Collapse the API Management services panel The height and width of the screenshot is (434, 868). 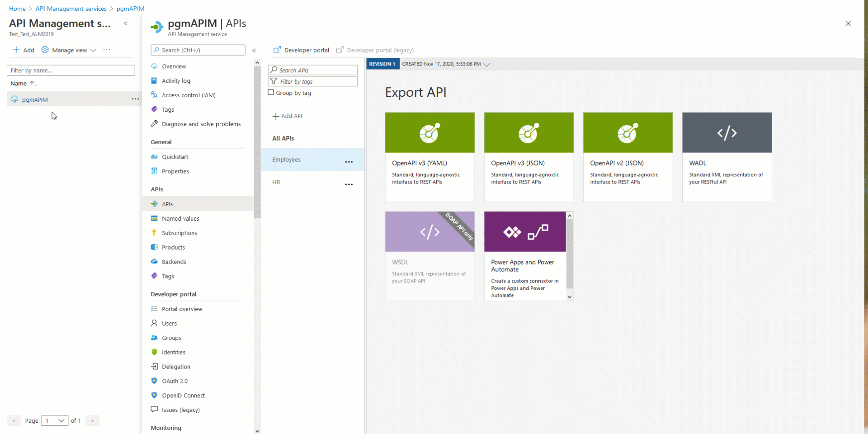point(126,24)
